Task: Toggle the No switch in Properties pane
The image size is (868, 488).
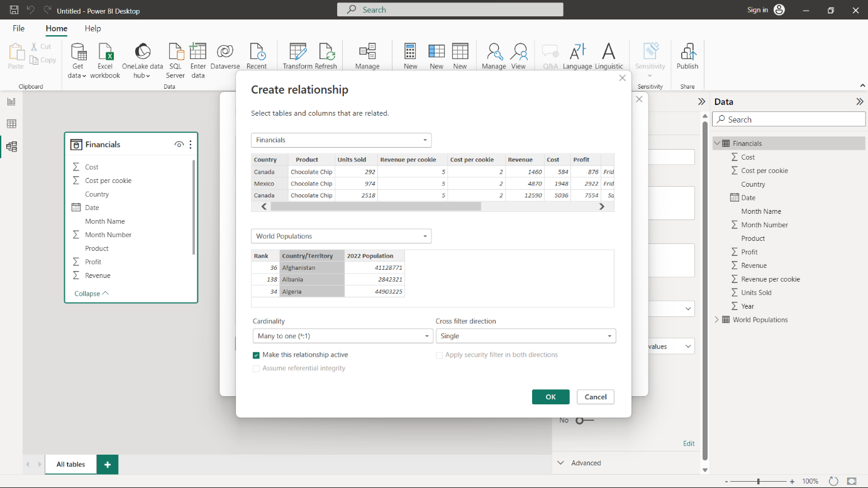Action: coord(584,420)
